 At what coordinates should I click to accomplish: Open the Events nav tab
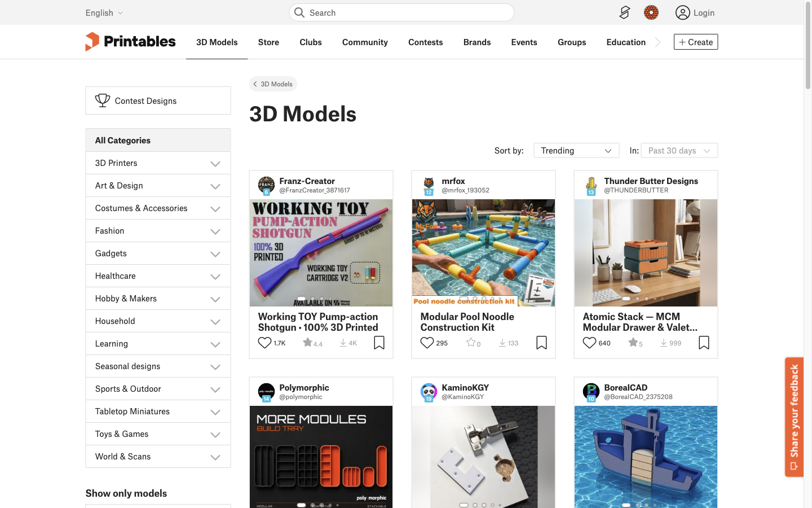tap(524, 42)
